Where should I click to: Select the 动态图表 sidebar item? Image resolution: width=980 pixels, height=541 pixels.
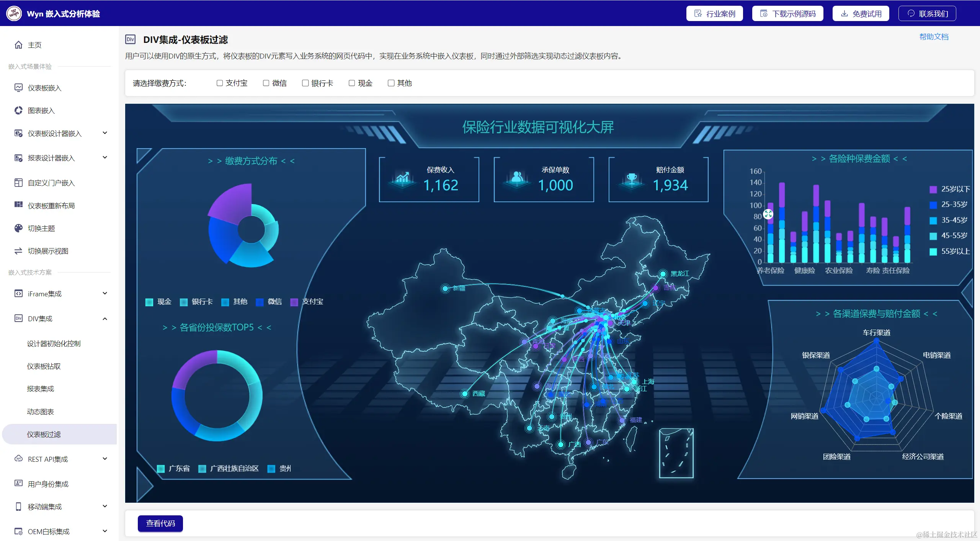[41, 412]
